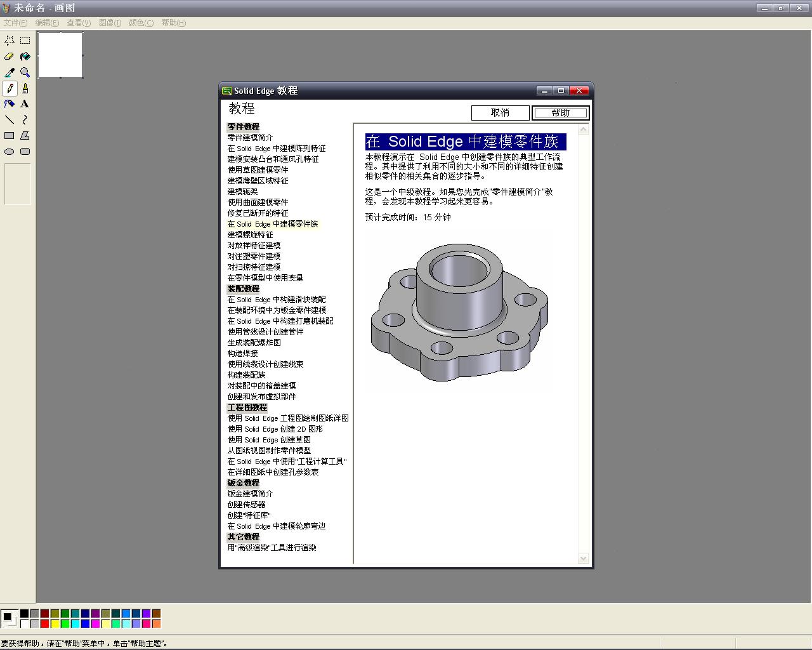Open the 帮助(H) menu in Paint
Image resolution: width=812 pixels, height=650 pixels.
click(173, 23)
